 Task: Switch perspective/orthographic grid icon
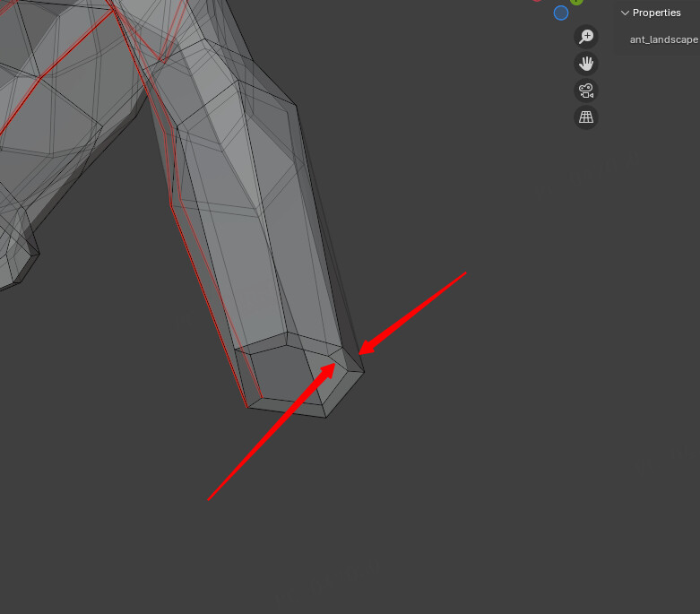pyautogui.click(x=586, y=117)
